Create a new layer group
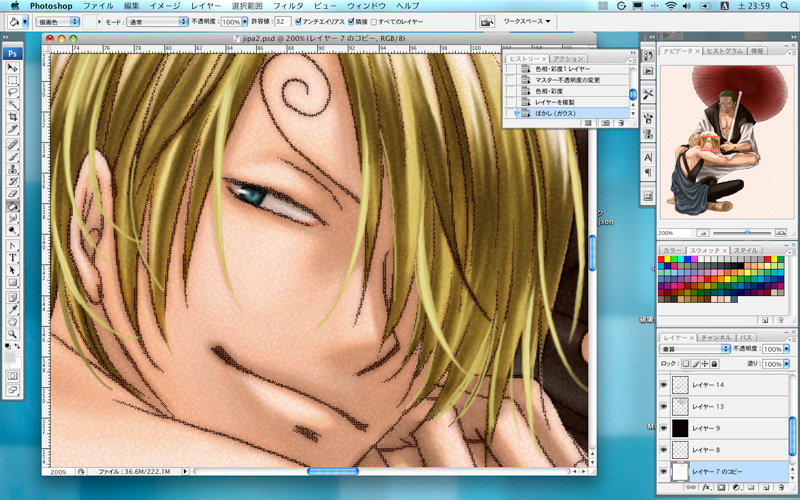800x500 pixels. (752, 488)
